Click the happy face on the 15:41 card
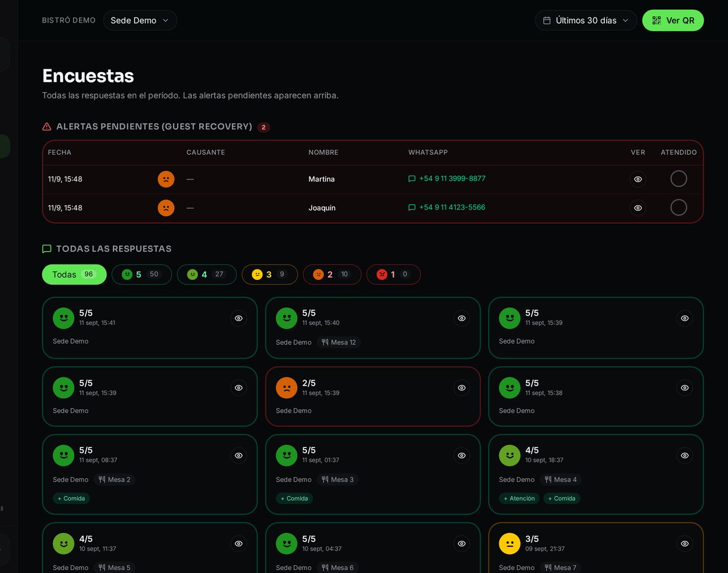 [64, 318]
